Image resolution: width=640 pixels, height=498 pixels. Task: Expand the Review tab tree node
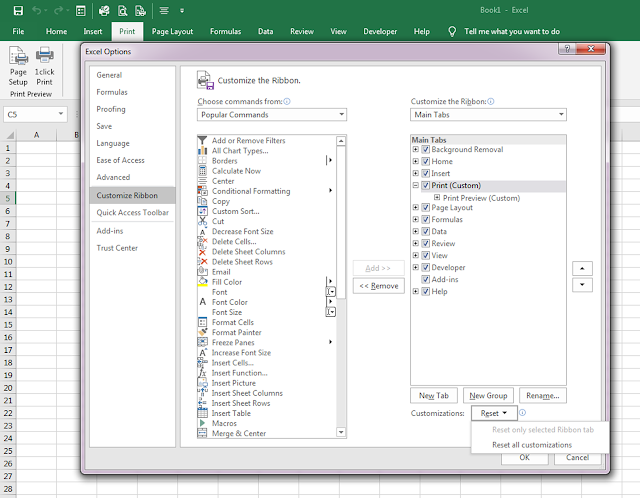coord(416,243)
